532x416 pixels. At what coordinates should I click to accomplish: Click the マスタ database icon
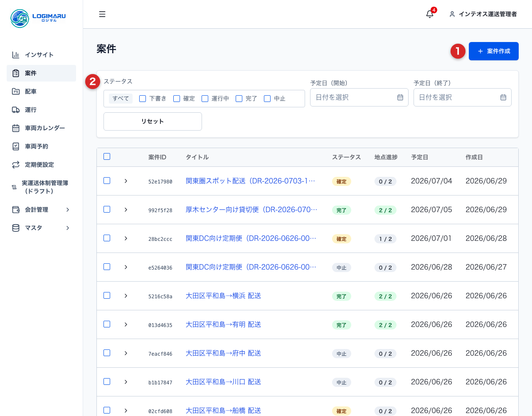(16, 228)
